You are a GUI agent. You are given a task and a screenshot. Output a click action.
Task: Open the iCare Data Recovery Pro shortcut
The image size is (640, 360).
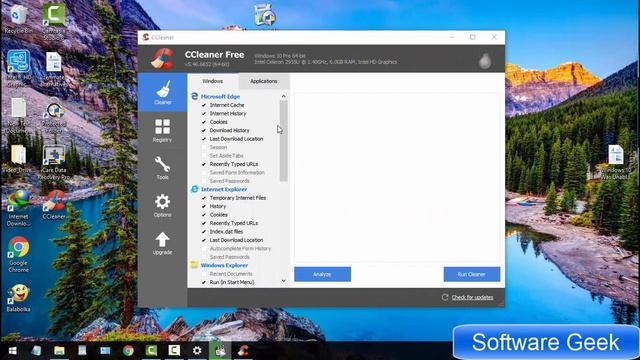point(54,163)
